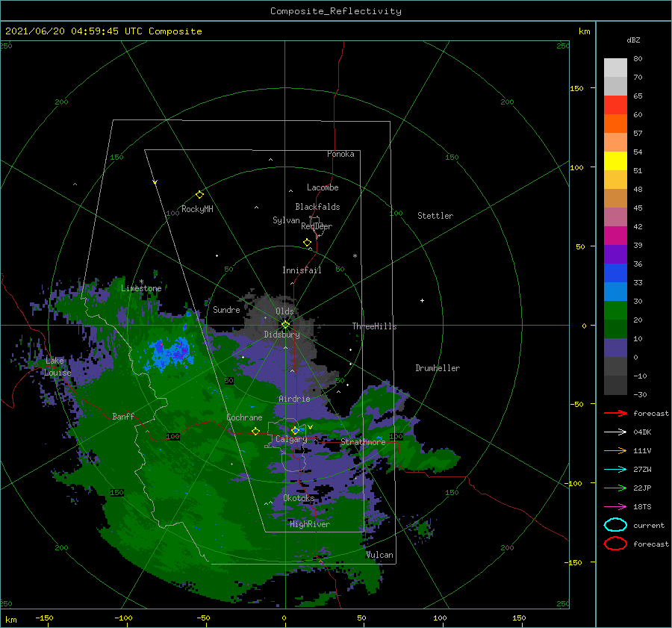Click the Calgary city label
The height and width of the screenshot is (628, 672).
pyautogui.click(x=291, y=439)
